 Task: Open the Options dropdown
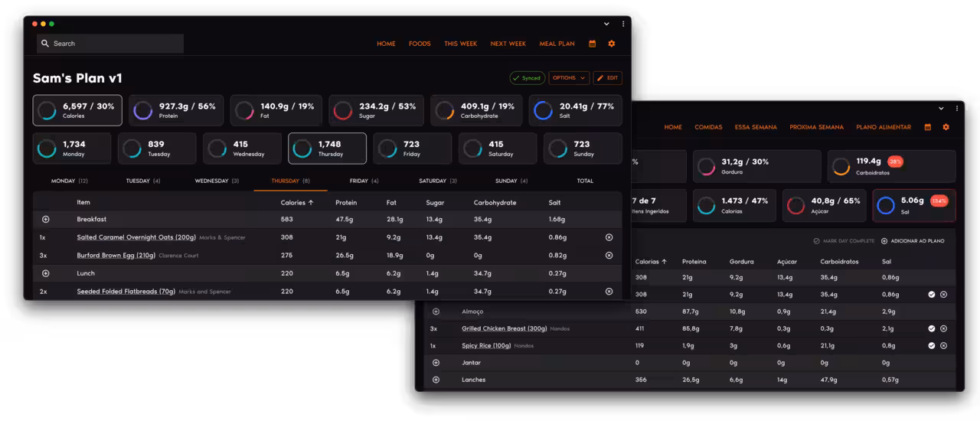pyautogui.click(x=569, y=78)
